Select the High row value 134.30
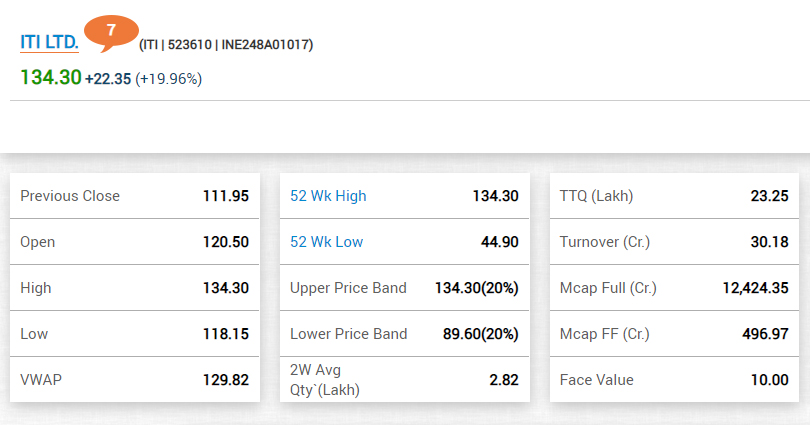This screenshot has width=810, height=425. pos(226,288)
